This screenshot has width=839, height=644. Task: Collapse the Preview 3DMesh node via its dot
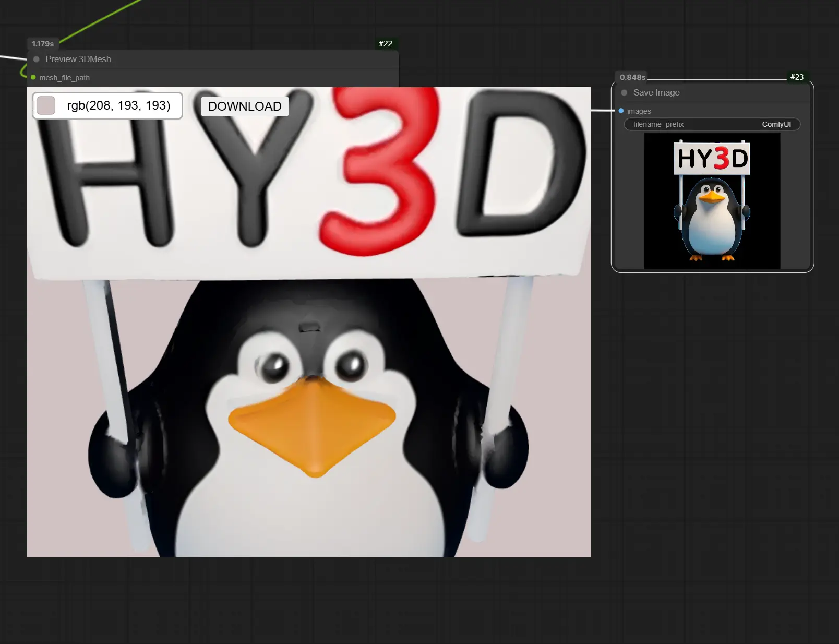click(x=37, y=59)
